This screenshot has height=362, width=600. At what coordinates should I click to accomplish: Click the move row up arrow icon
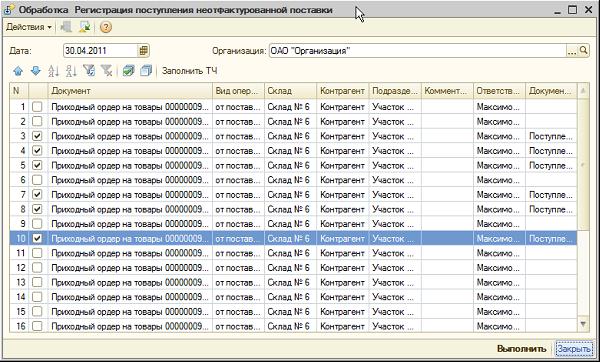pos(18,71)
